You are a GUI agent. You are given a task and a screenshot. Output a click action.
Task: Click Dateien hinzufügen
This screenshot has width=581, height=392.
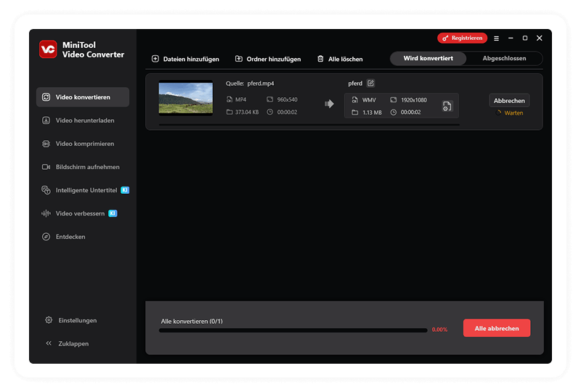(185, 59)
